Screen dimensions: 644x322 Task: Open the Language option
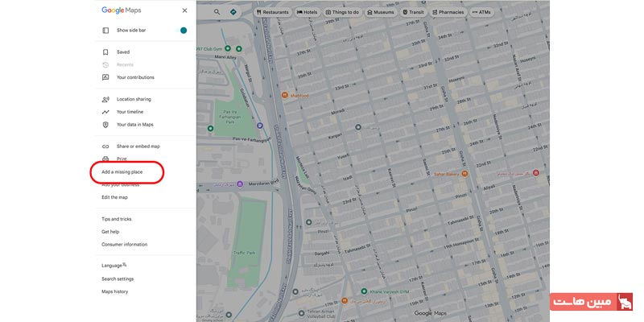(x=114, y=266)
